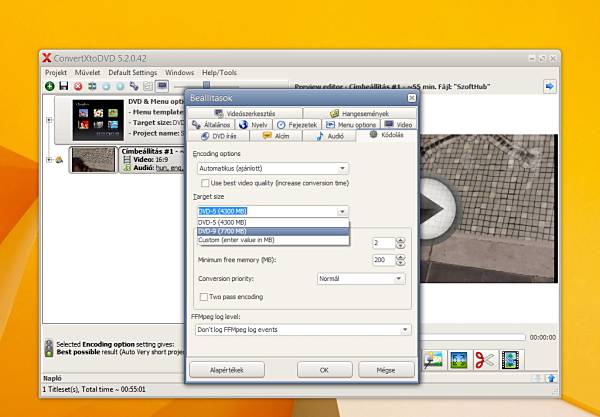This screenshot has width=600, height=417.
Task: Click the Target size combo text field
Action: [x=267, y=212]
